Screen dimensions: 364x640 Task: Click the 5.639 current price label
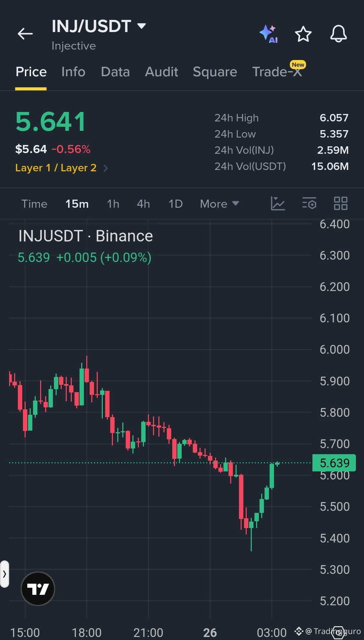point(334,463)
